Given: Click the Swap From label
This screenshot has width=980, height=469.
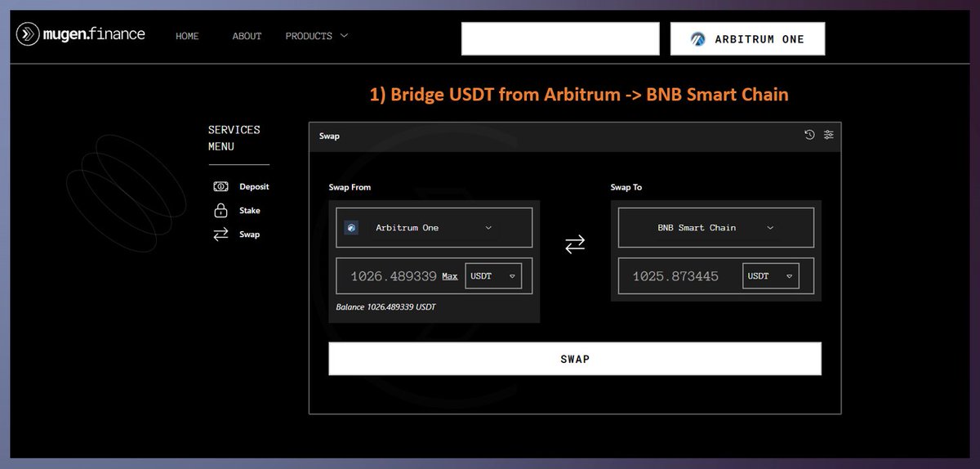Looking at the screenshot, I should coord(350,187).
